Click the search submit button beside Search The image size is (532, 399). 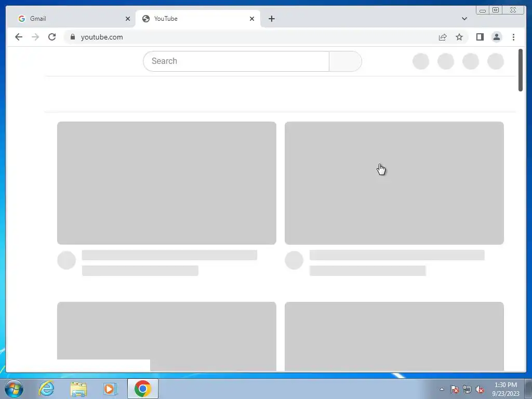pyautogui.click(x=345, y=61)
